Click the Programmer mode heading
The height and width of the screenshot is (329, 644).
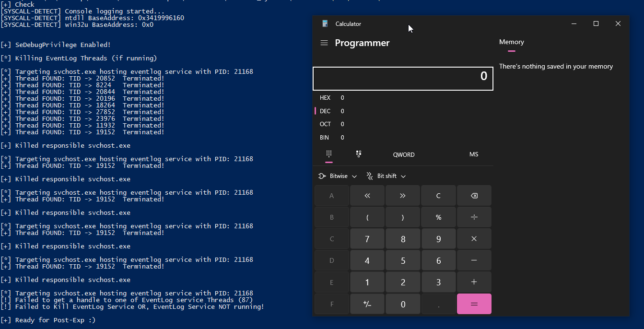(x=362, y=43)
